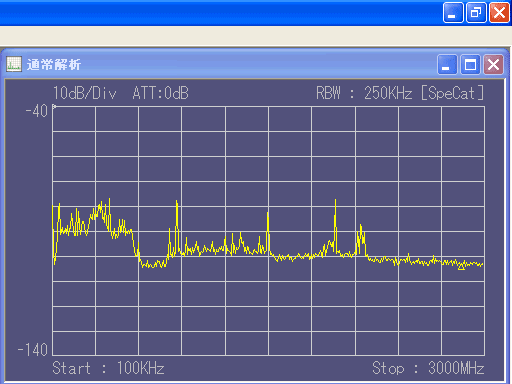Click the tallest spectrum peak right of center
The image size is (512, 384).
(335, 200)
